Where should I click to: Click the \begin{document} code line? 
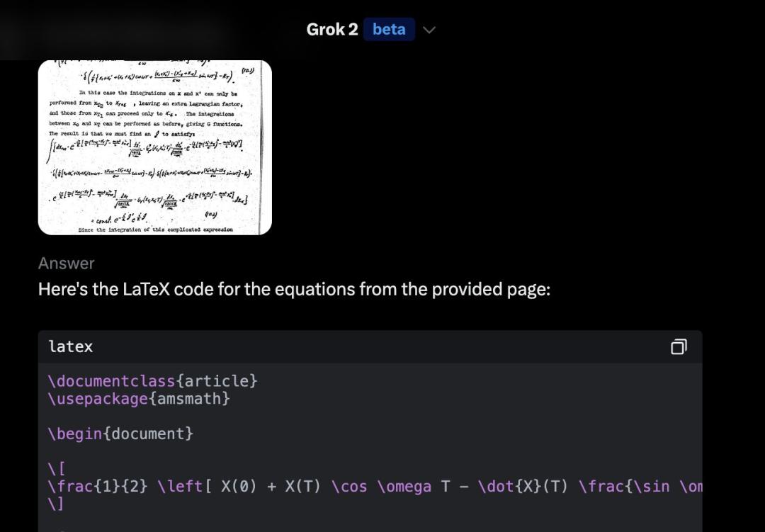[x=120, y=434]
